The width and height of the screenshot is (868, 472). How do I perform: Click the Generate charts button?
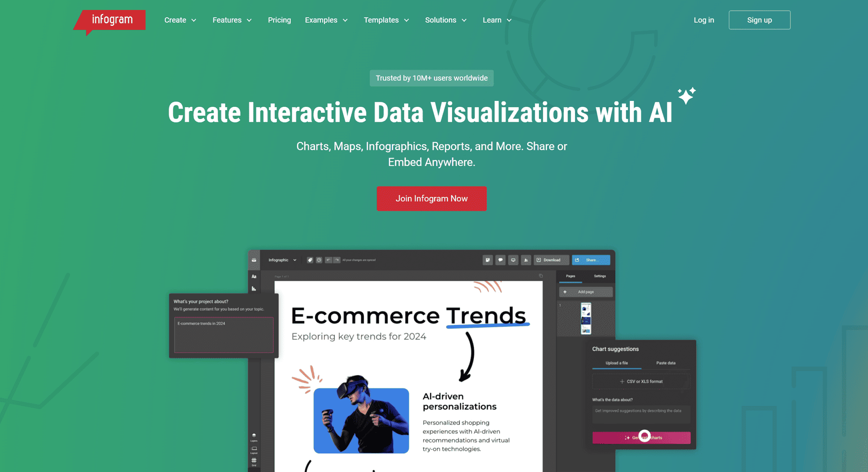click(x=641, y=438)
